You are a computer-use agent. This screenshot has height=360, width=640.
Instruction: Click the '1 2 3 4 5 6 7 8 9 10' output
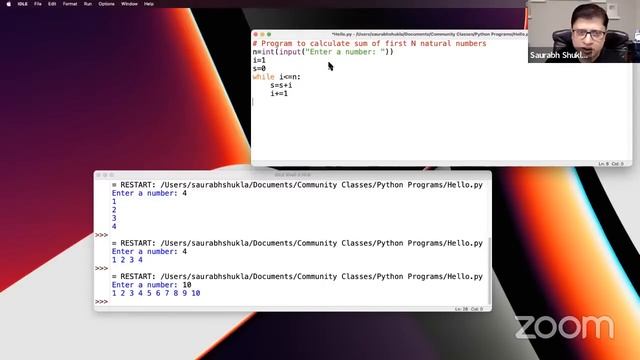coord(156,293)
